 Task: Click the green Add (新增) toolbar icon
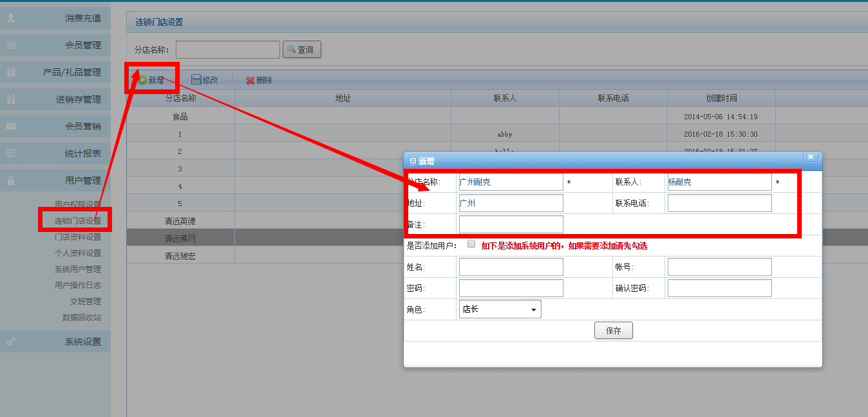click(x=142, y=80)
